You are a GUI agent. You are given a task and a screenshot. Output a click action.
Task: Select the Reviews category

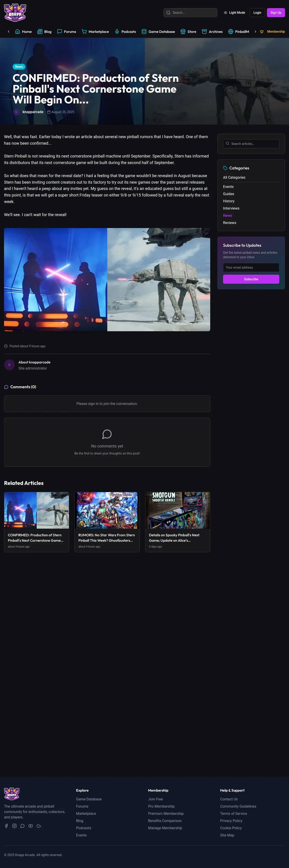point(230,223)
